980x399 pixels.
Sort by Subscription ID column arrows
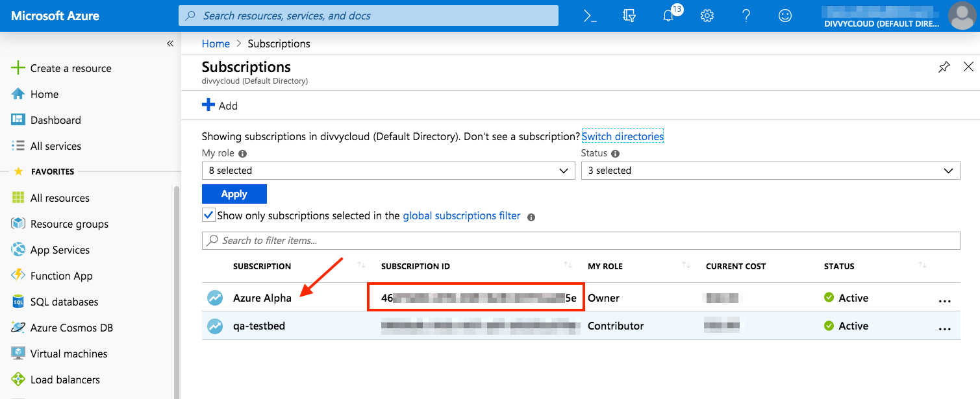[568, 265]
